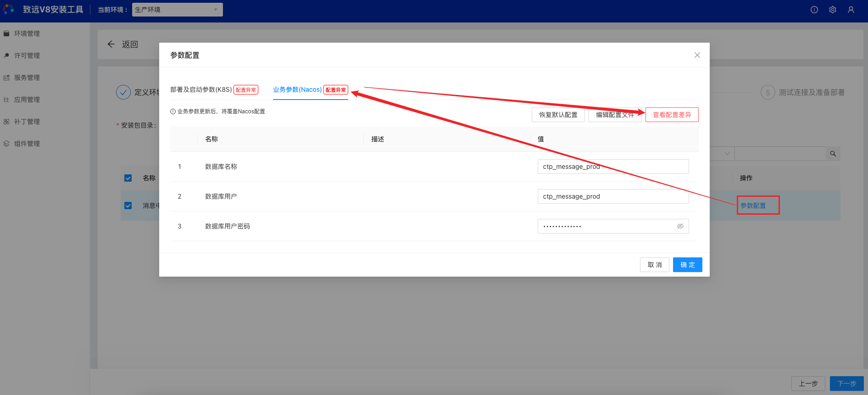Open 环境管理 in the sidebar
The image size is (868, 395).
pyautogui.click(x=27, y=33)
